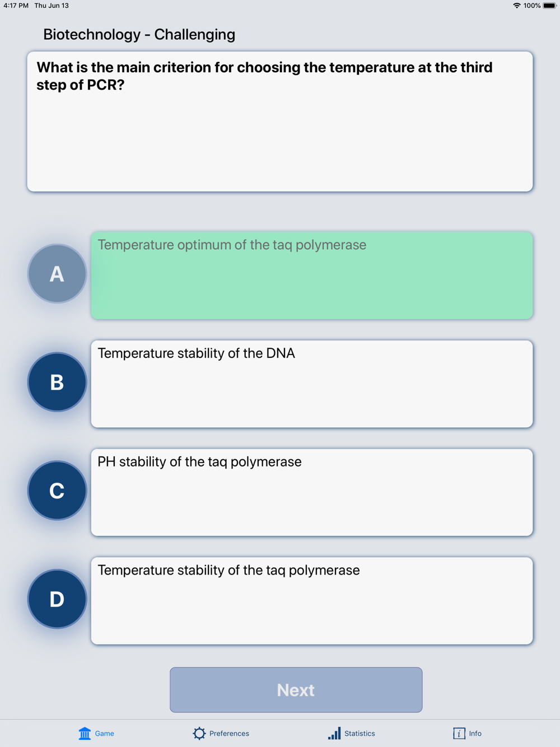Open the Info icon
The height and width of the screenshot is (747, 560).
pyautogui.click(x=459, y=734)
